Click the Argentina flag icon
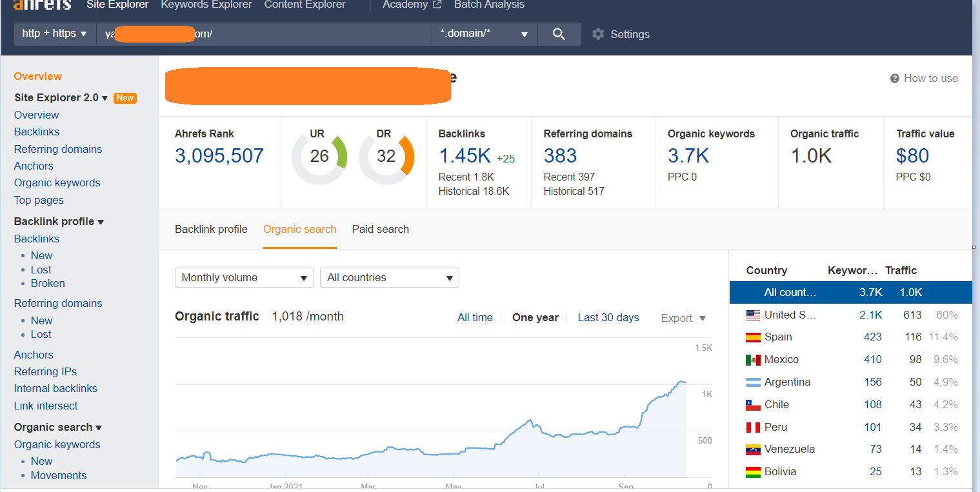 coord(753,382)
